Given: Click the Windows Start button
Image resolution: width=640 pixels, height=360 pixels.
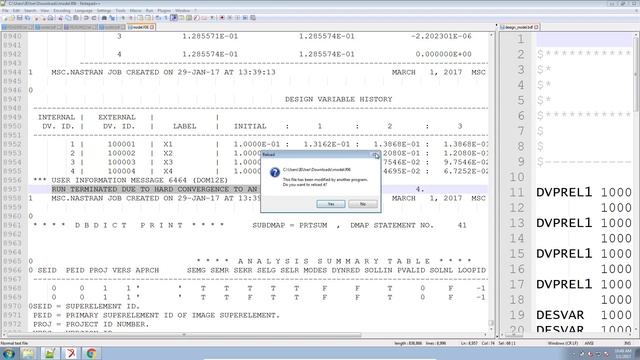Looking at the screenshot, I should (x=9, y=353).
